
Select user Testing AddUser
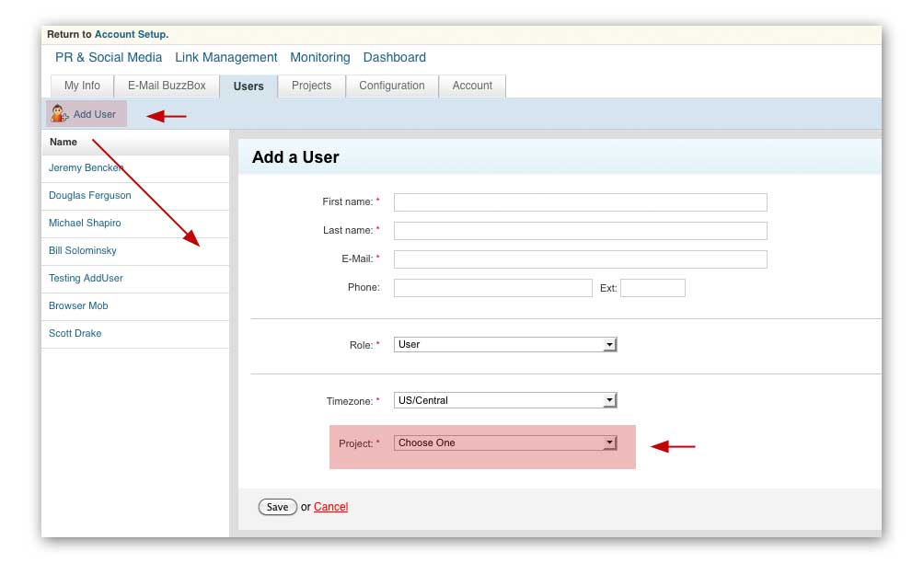pos(86,279)
